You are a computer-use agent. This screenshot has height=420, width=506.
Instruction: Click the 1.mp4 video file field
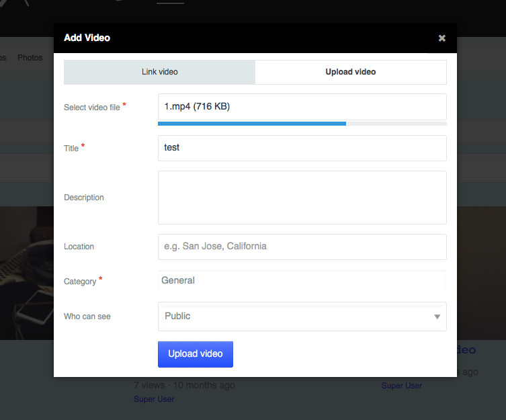[302, 106]
